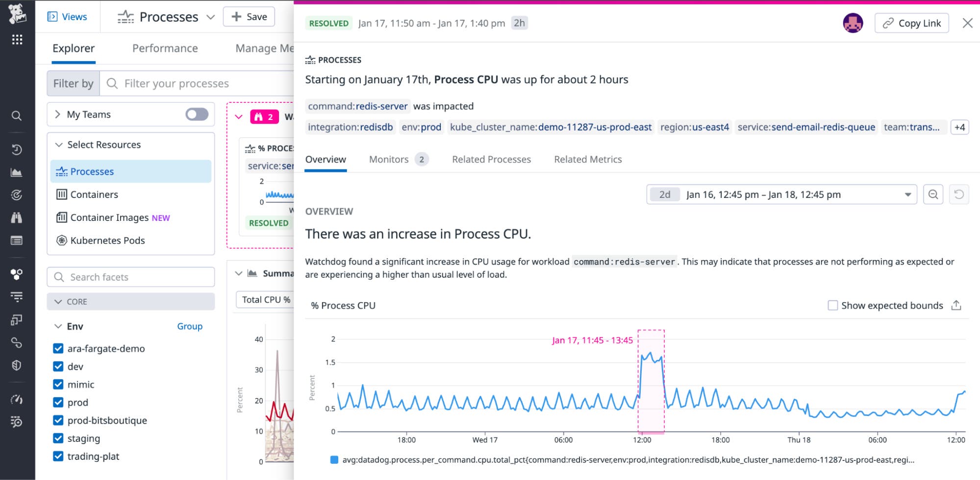
Task: Open the Network icon in the sidebar
Action: pos(17,343)
